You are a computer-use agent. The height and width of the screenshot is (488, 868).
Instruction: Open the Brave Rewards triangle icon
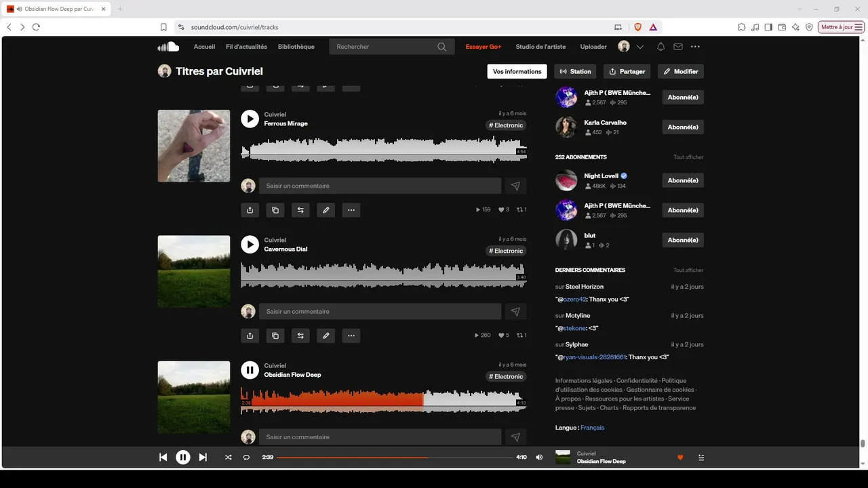point(652,27)
